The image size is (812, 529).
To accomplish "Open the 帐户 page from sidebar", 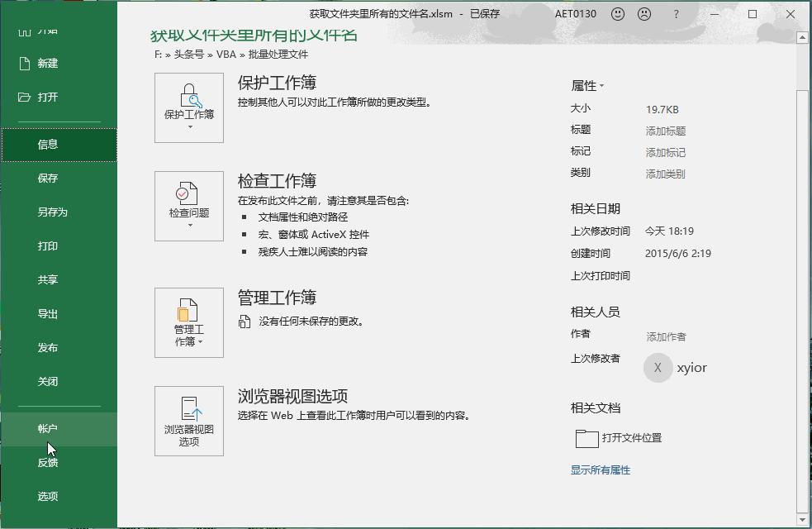I will pos(48,427).
